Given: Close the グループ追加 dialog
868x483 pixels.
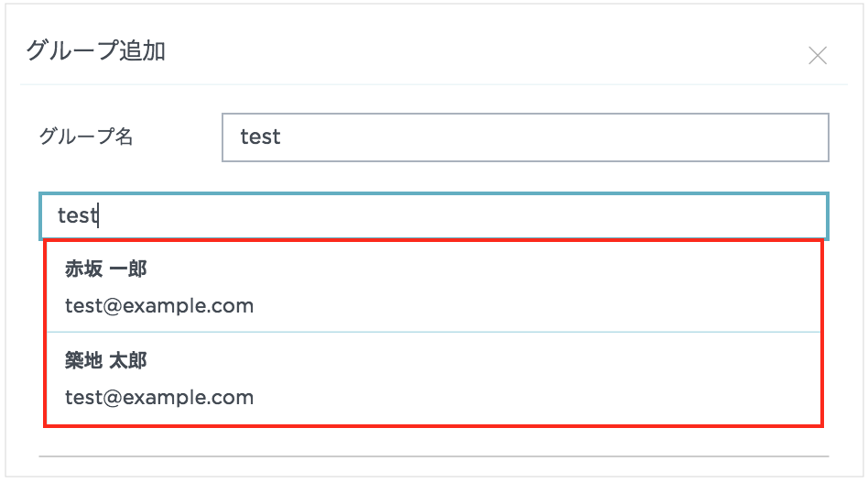Looking at the screenshot, I should (818, 56).
